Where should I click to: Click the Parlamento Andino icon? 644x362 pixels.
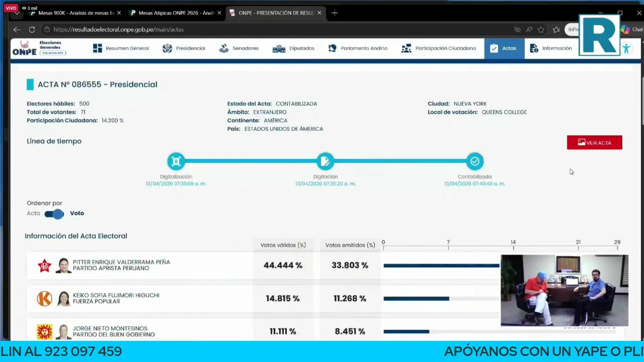(x=333, y=48)
